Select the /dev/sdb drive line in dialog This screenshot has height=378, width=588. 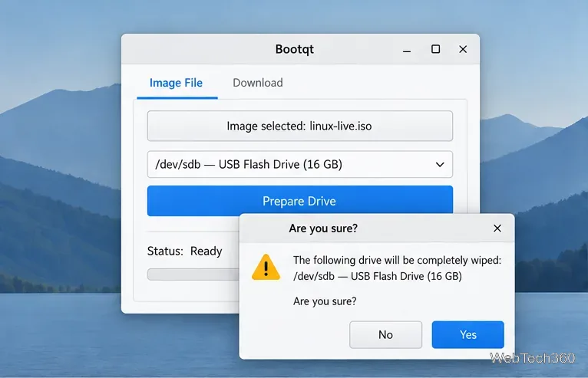point(378,276)
